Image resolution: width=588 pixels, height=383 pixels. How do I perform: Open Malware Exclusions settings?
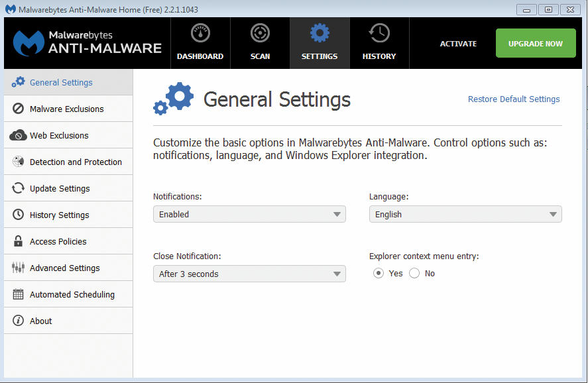click(68, 109)
